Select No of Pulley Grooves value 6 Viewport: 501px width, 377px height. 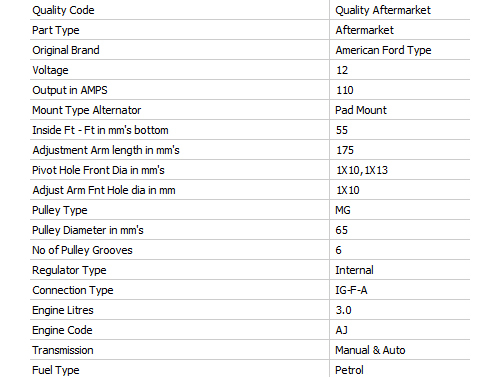(x=338, y=250)
